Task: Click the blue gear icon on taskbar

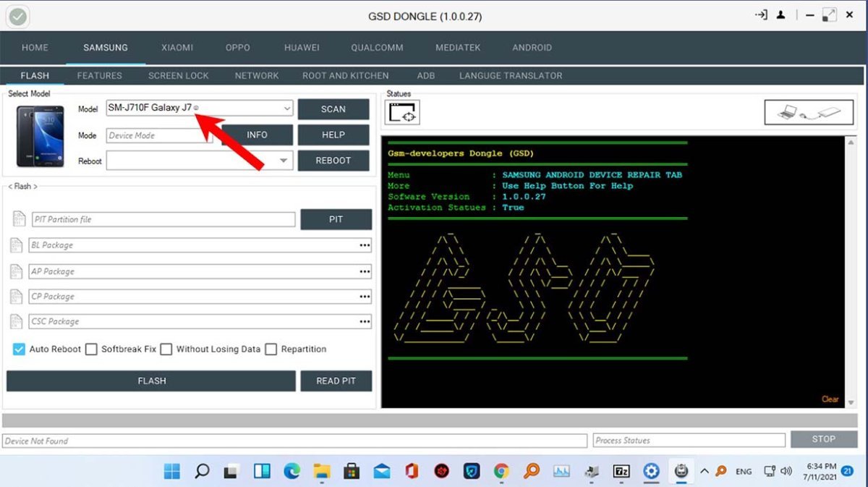Action: coord(652,471)
